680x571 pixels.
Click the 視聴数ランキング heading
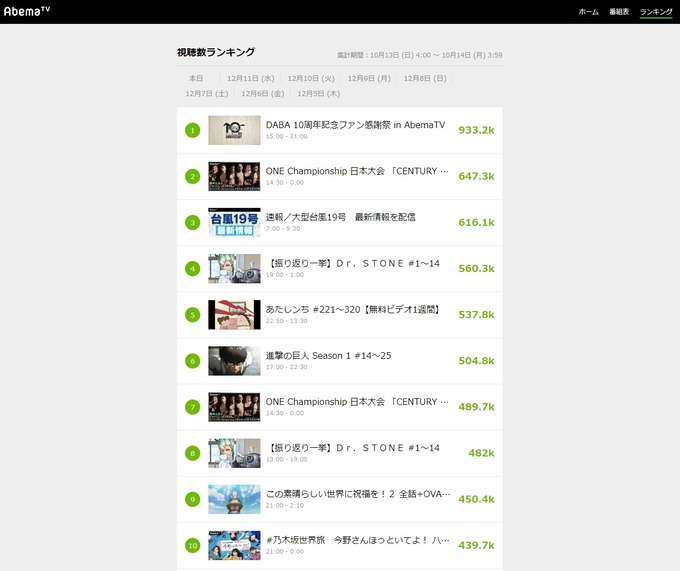click(x=216, y=52)
